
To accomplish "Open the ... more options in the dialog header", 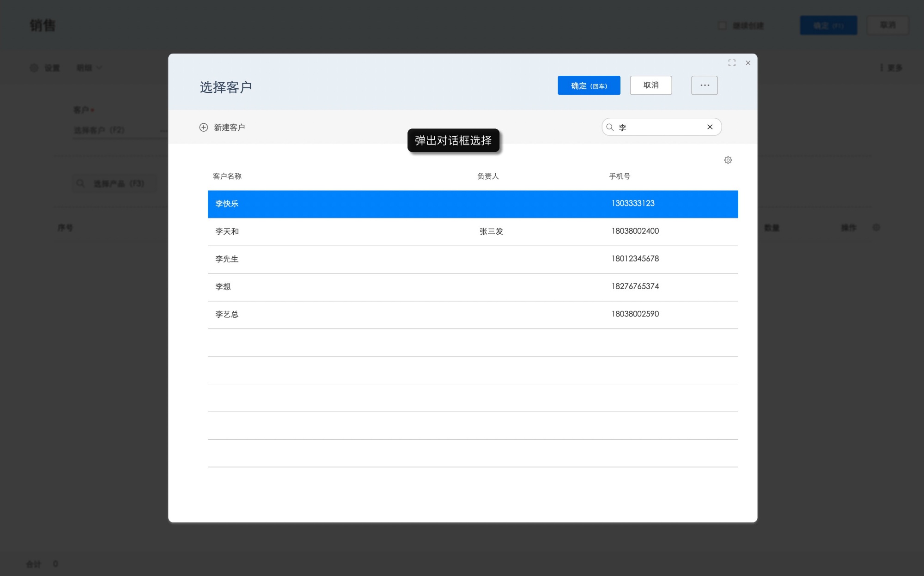I will (x=704, y=85).
